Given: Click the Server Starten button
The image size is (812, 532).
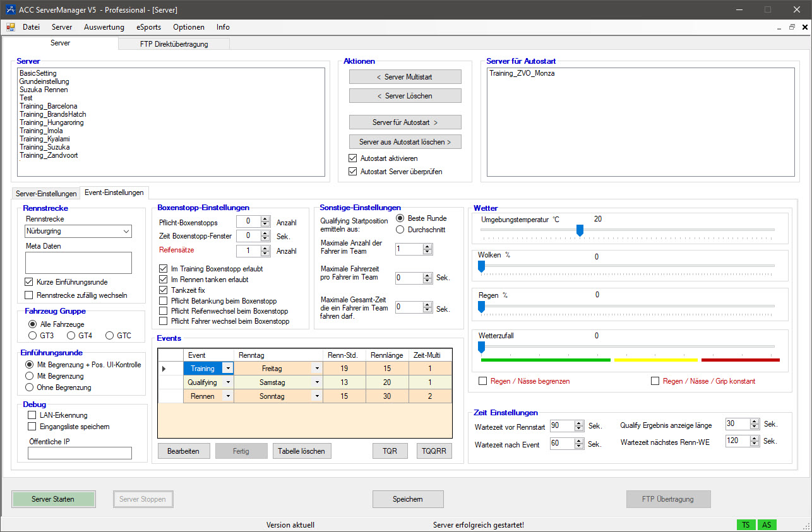Looking at the screenshot, I should click(54, 499).
